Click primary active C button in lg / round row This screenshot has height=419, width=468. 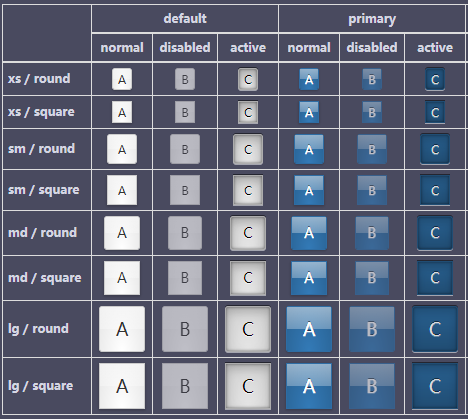[435, 329]
